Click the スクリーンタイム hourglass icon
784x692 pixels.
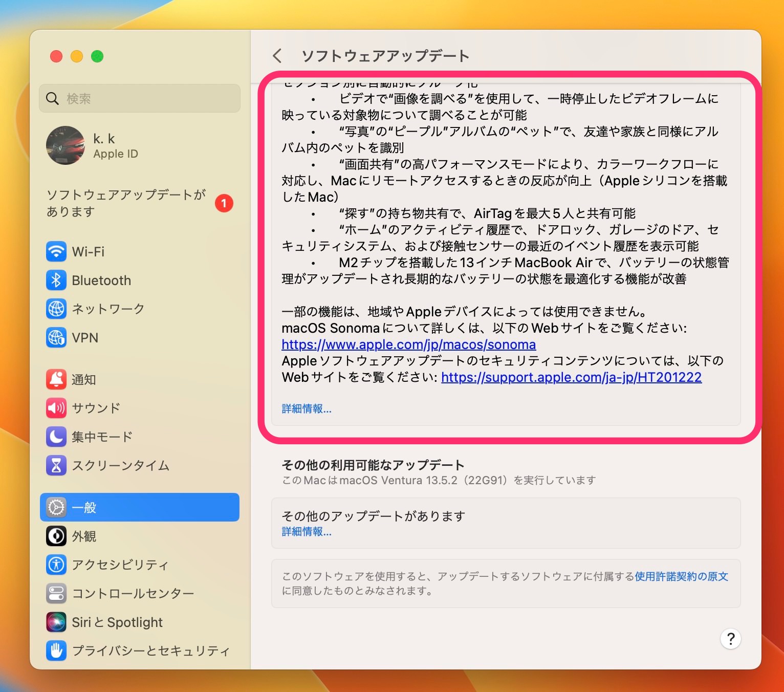click(x=56, y=465)
